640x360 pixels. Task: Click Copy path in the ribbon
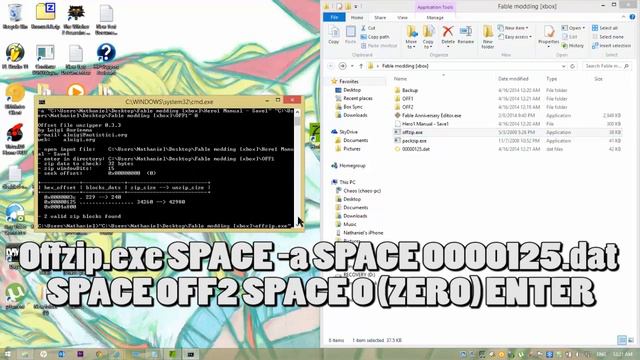tap(375, 37)
